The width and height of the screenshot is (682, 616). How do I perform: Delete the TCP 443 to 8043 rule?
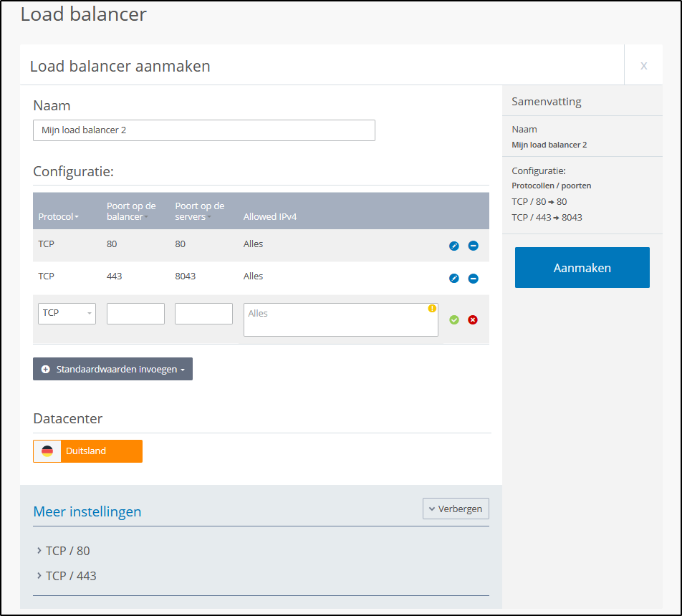[473, 279]
